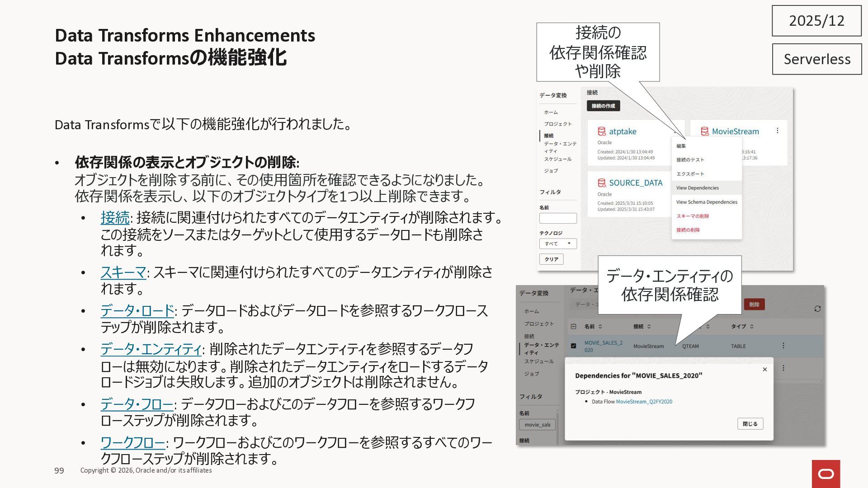Click the SOURCE_DATA database icon
868x488 pixels.
(602, 183)
